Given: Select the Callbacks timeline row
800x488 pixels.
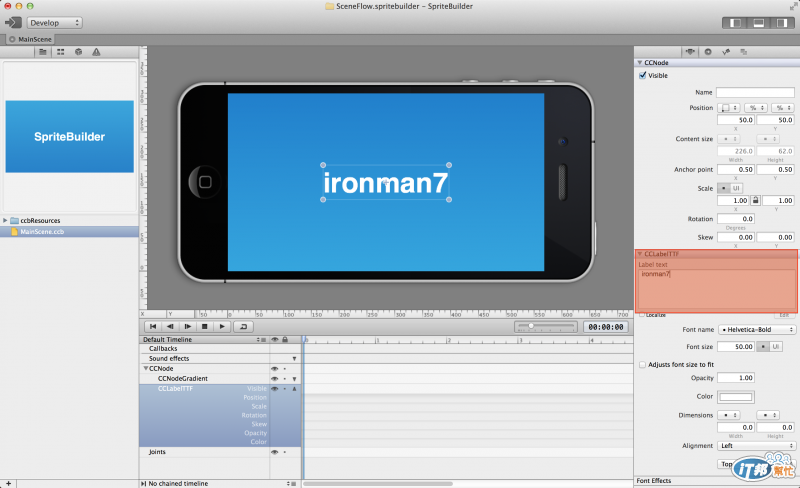Looking at the screenshot, I should pyautogui.click(x=163, y=349).
